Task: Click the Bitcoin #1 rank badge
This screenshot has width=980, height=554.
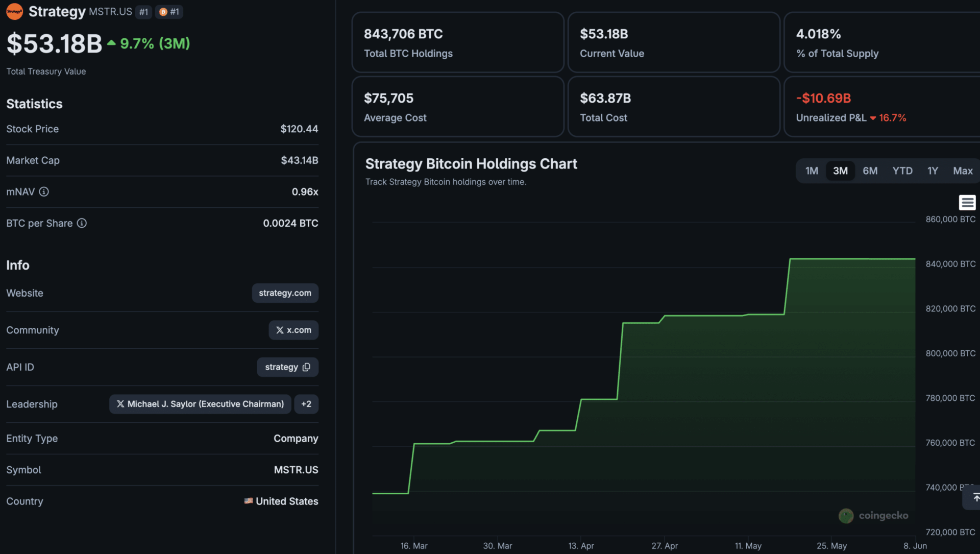Action: pyautogui.click(x=169, y=12)
